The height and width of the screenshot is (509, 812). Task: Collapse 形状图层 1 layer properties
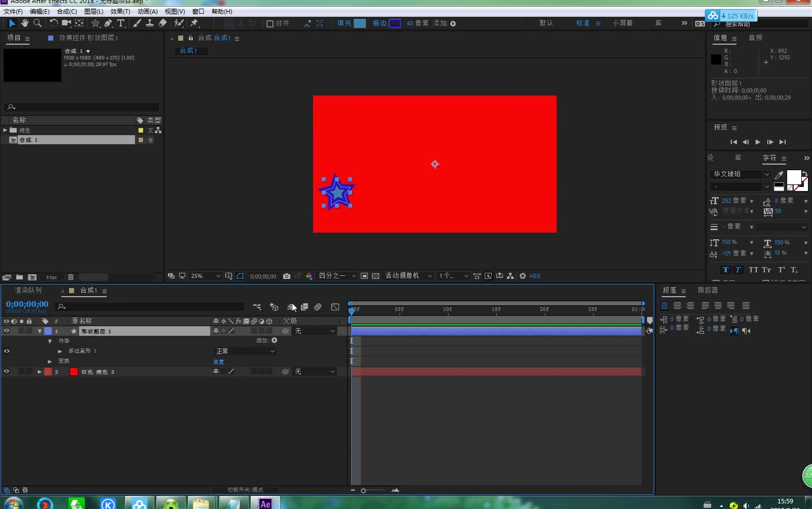coord(40,331)
